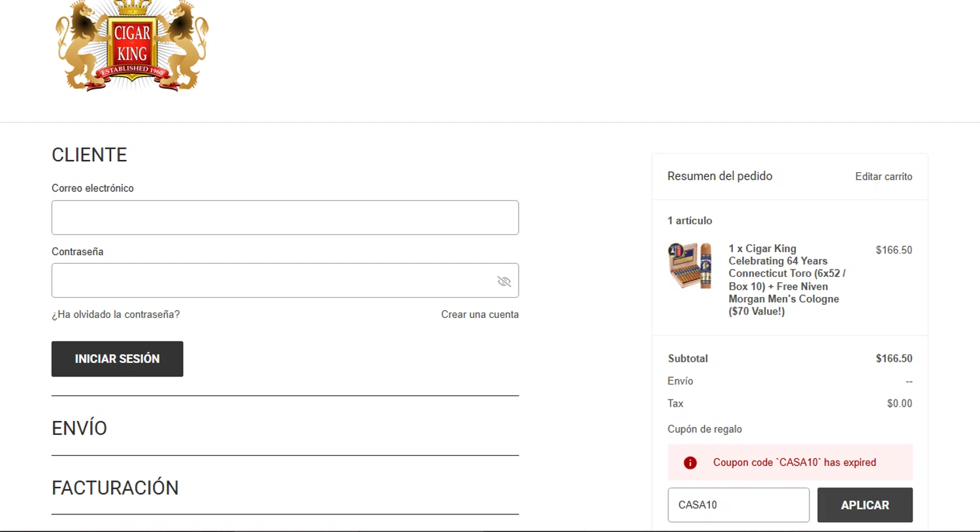
Task: Click the APLICAR coupon button
Action: click(x=865, y=505)
